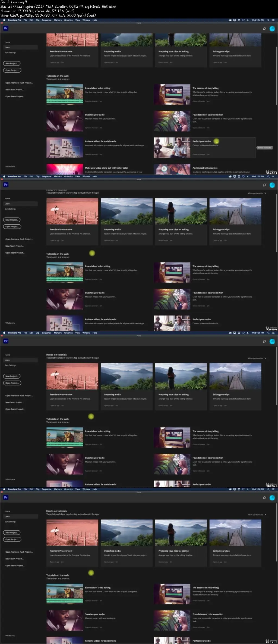
Task: Open Sync Settings in the third frame's sidebar
Action: coord(10,365)
